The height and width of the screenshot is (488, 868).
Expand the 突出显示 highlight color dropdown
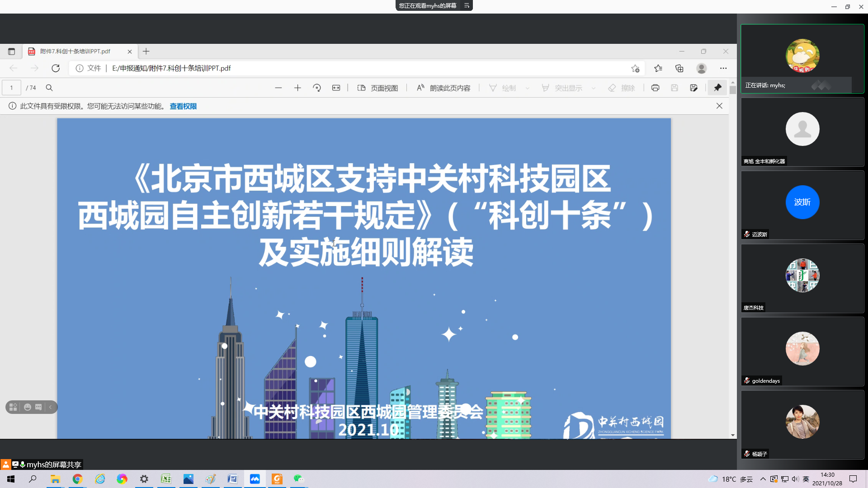(594, 88)
